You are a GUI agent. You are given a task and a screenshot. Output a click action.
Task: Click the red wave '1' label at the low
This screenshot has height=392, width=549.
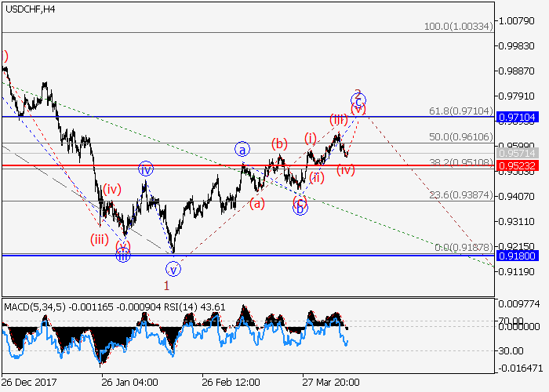166,285
